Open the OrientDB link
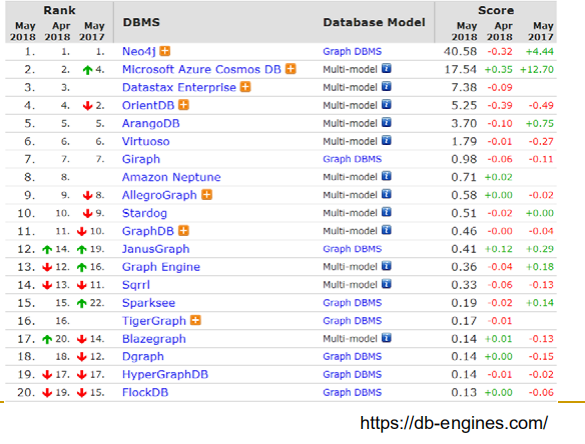 148,105
